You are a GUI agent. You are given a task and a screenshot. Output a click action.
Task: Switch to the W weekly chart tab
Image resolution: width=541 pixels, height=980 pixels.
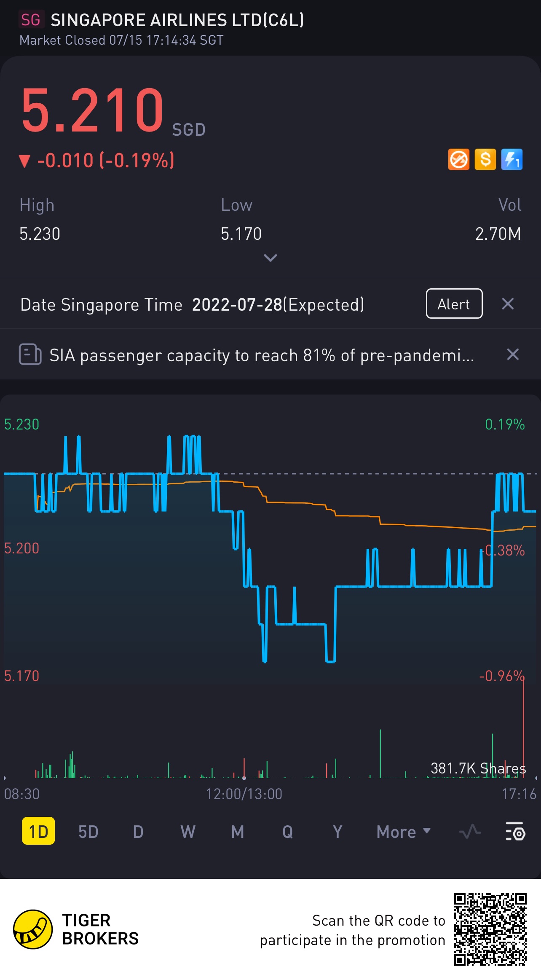[x=188, y=832]
